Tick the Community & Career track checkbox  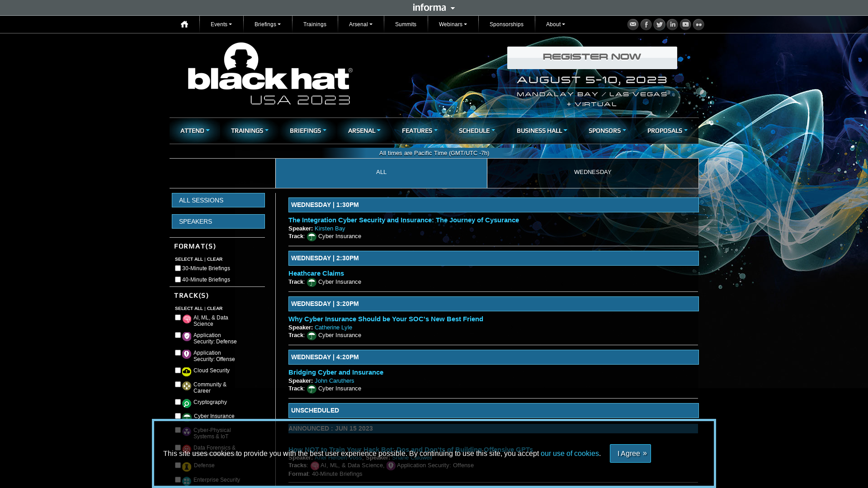tap(178, 385)
